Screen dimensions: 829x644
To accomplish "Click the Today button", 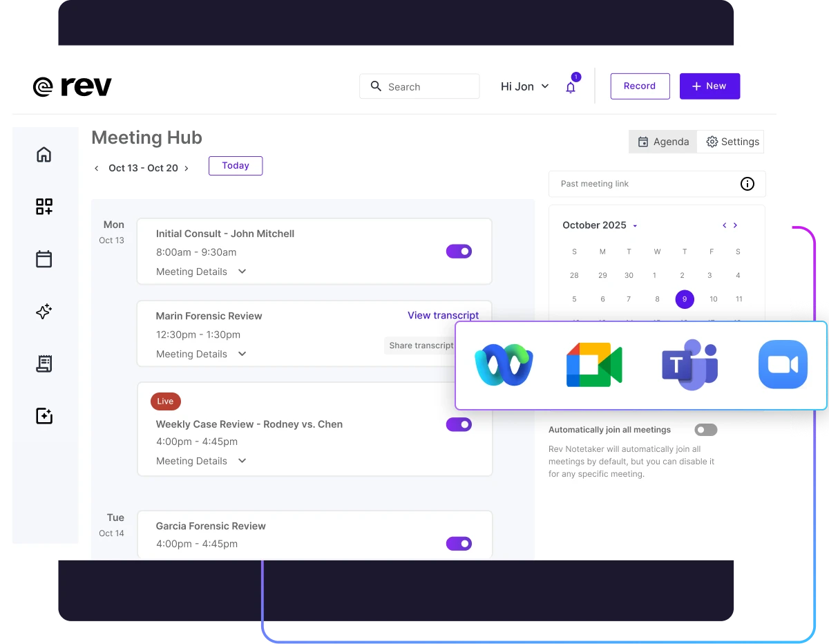I will pyautogui.click(x=236, y=166).
